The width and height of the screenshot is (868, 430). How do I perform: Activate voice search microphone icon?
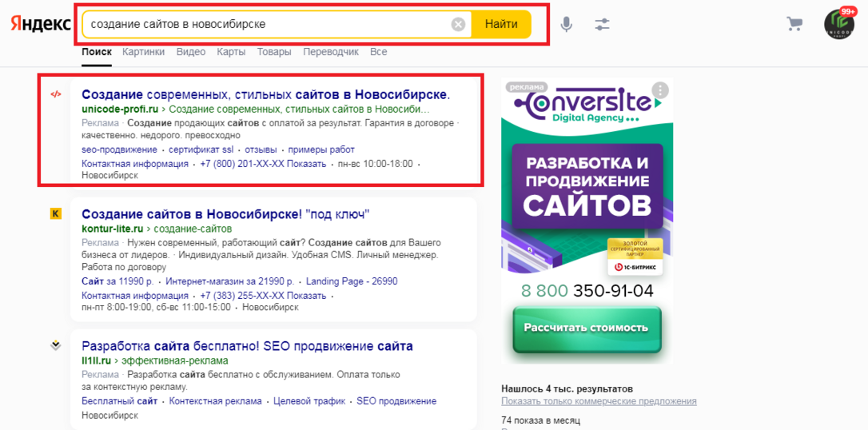pyautogui.click(x=565, y=24)
